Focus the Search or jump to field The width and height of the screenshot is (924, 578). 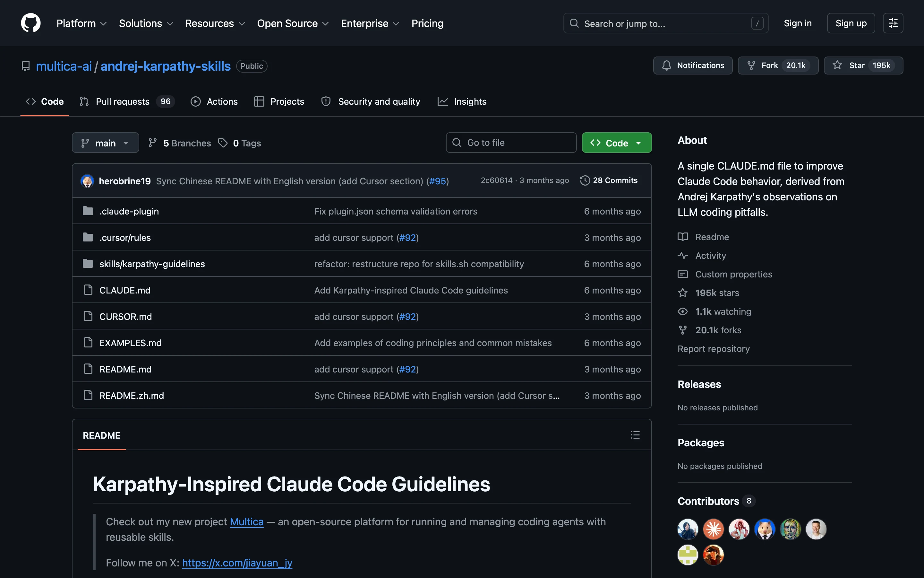[x=665, y=23]
